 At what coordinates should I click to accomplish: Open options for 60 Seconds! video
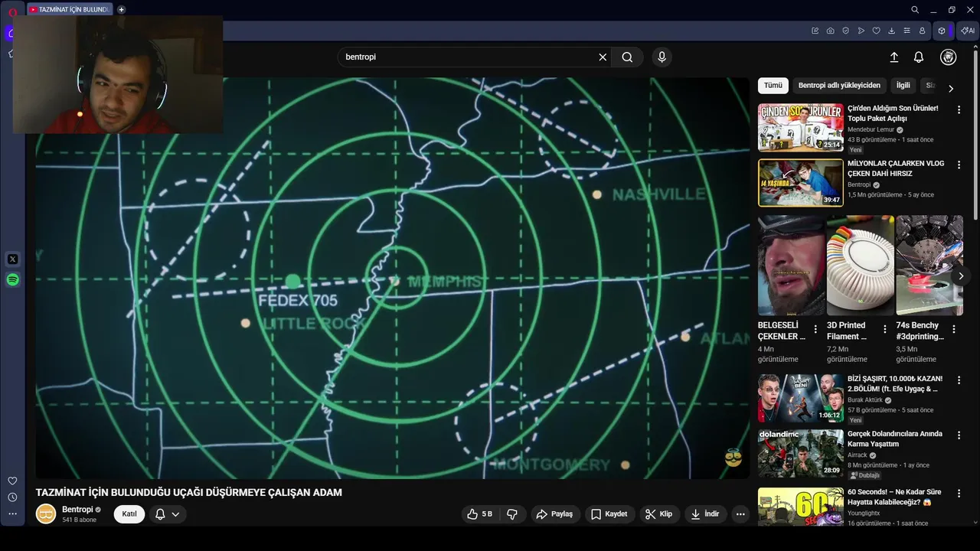point(959,494)
